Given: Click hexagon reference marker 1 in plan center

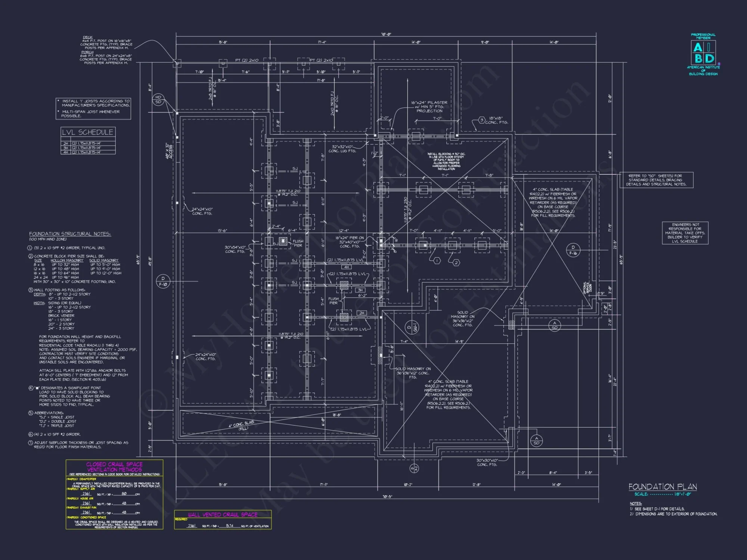Looking at the screenshot, I should click(x=437, y=261).
